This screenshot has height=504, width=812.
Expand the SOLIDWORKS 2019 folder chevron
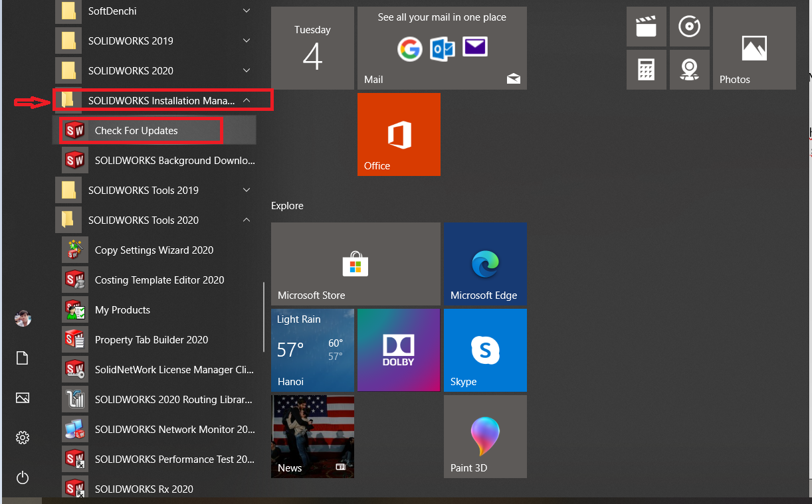click(x=247, y=41)
